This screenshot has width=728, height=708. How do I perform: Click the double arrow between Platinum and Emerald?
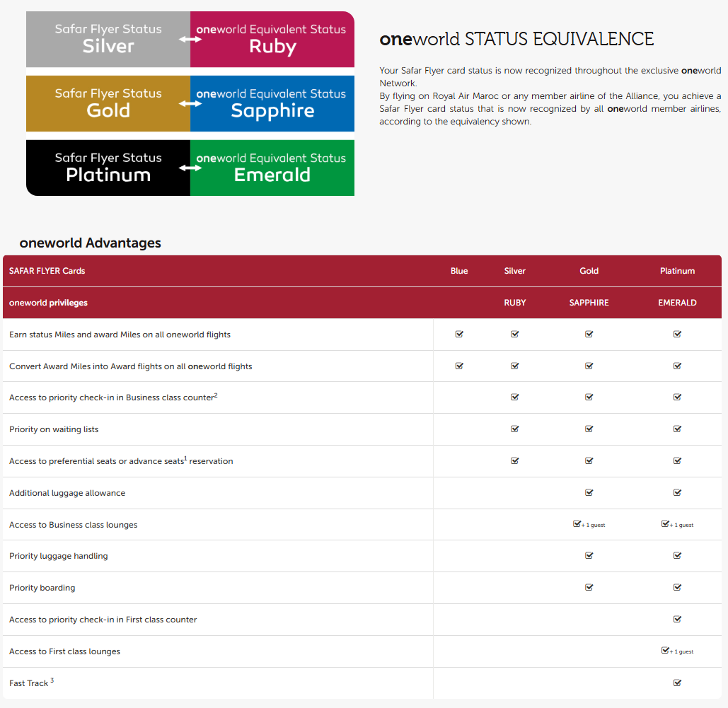pyautogui.click(x=190, y=168)
